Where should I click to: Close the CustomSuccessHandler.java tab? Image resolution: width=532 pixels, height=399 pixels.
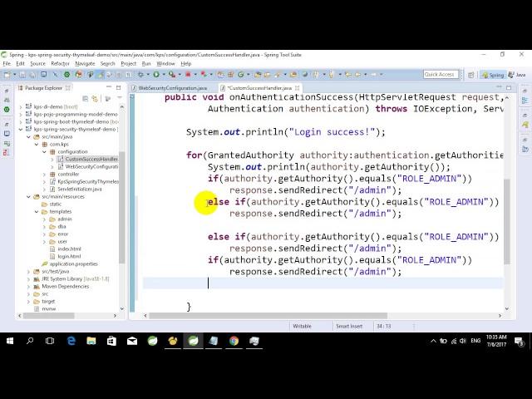click(x=298, y=88)
